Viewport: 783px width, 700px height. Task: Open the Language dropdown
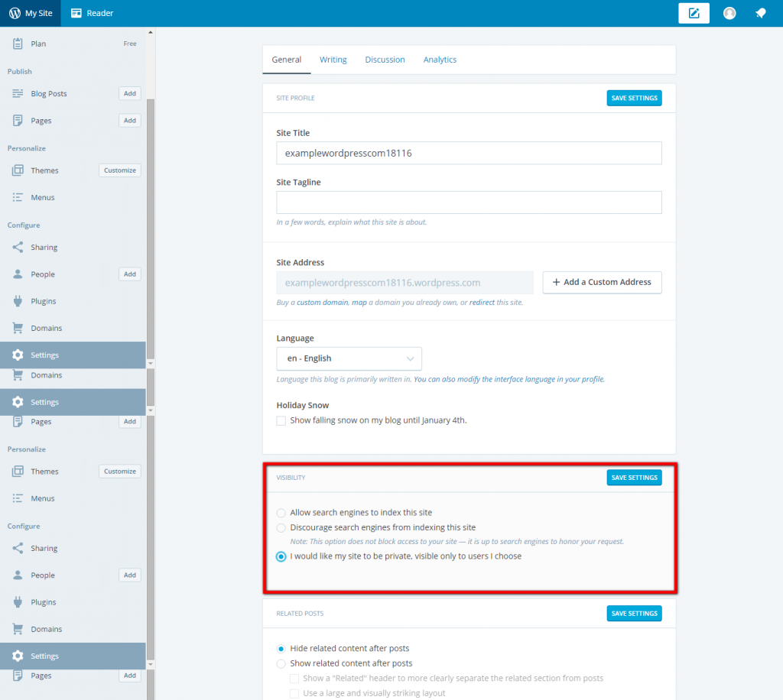click(x=349, y=358)
